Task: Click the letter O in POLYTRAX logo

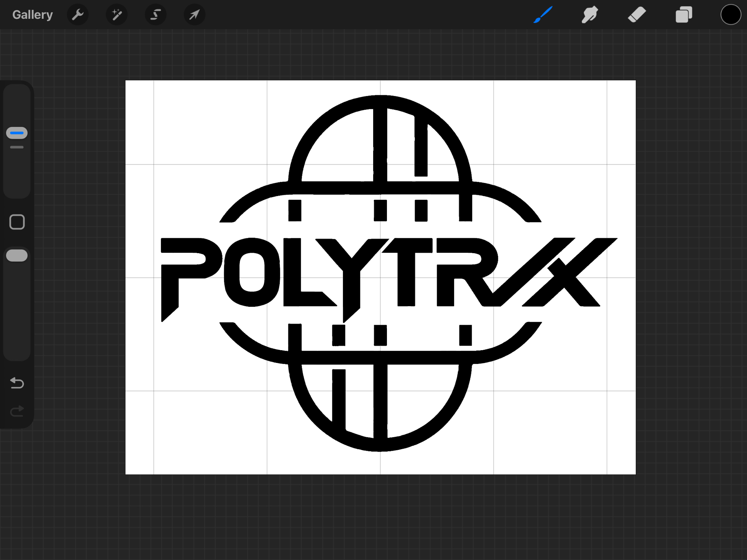Action: [232, 273]
